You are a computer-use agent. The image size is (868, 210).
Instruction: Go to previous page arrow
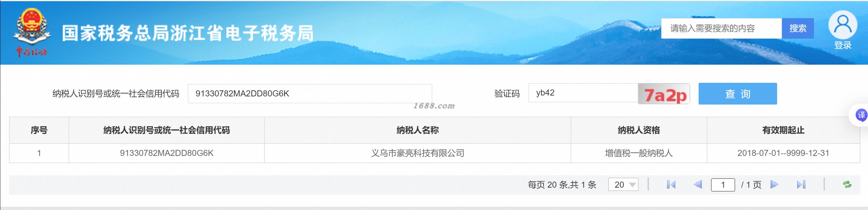698,184
